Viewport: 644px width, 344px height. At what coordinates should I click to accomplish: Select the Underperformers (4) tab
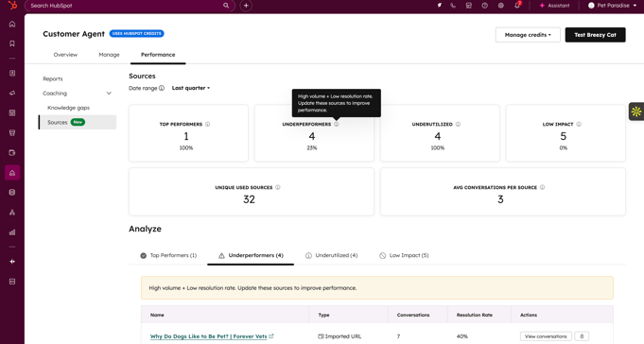[251, 255]
